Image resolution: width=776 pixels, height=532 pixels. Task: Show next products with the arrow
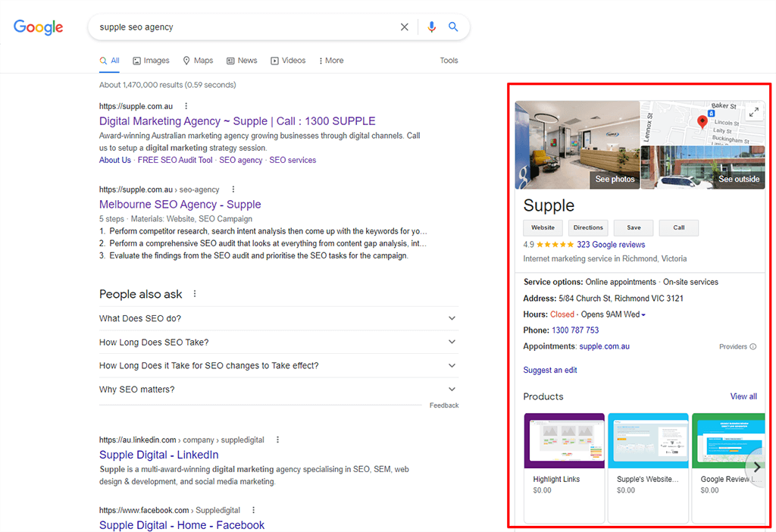click(x=757, y=467)
